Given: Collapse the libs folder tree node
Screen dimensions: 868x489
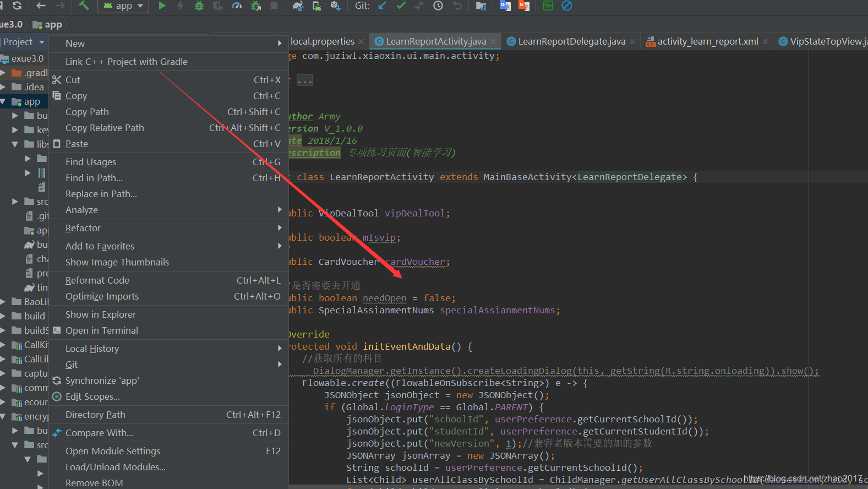Looking at the screenshot, I should (15, 144).
